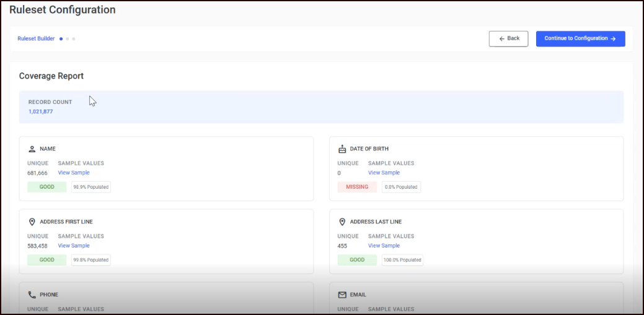The image size is (644, 315).
Task: Click the location pin icon for Address Last Line
Action: point(342,222)
